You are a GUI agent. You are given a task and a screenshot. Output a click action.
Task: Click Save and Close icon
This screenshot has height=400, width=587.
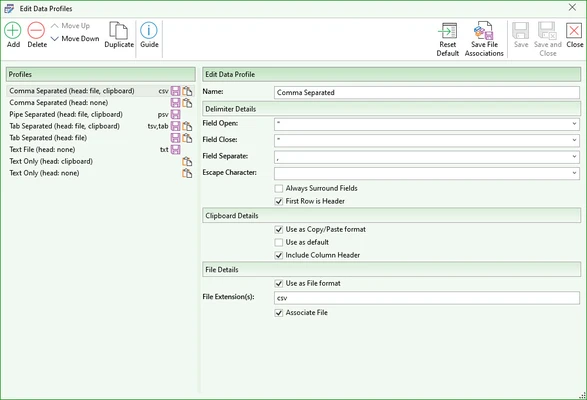[x=547, y=31]
